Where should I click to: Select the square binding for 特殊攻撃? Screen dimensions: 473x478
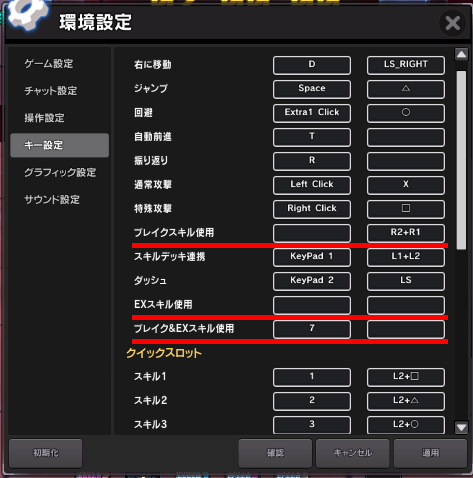coord(406,209)
